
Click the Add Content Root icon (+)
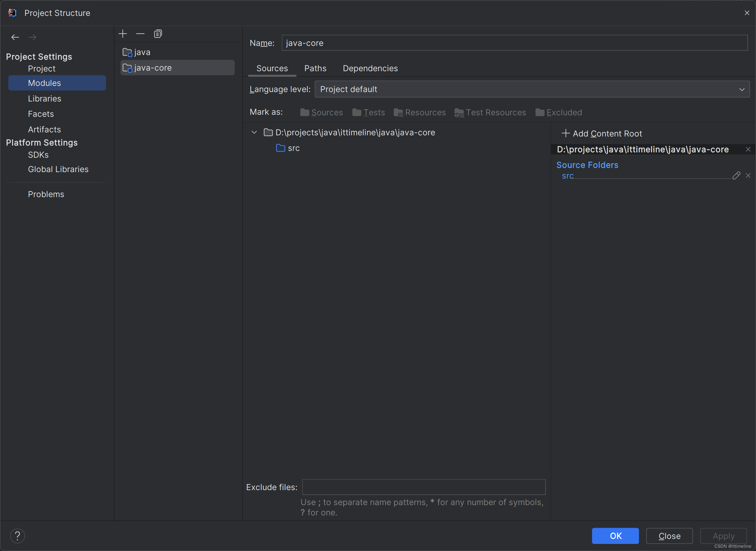tap(565, 133)
